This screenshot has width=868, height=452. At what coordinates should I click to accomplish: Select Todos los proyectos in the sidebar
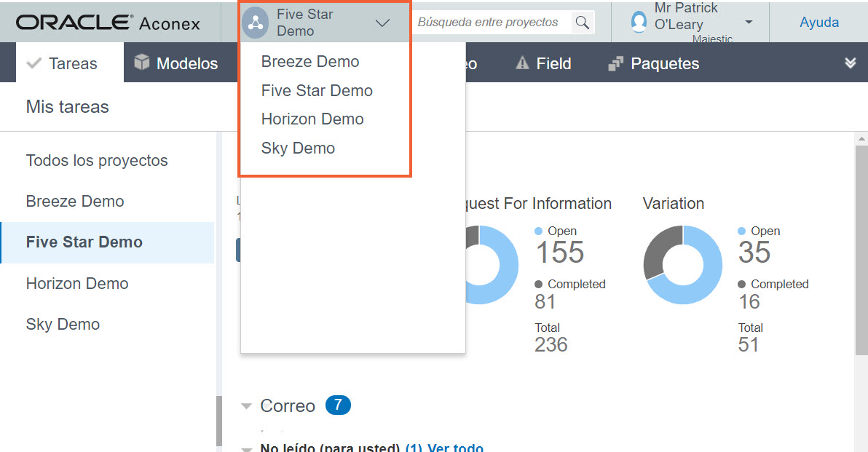click(97, 160)
